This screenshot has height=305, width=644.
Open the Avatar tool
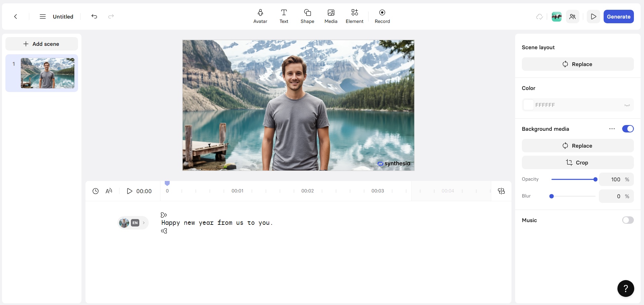pos(260,17)
